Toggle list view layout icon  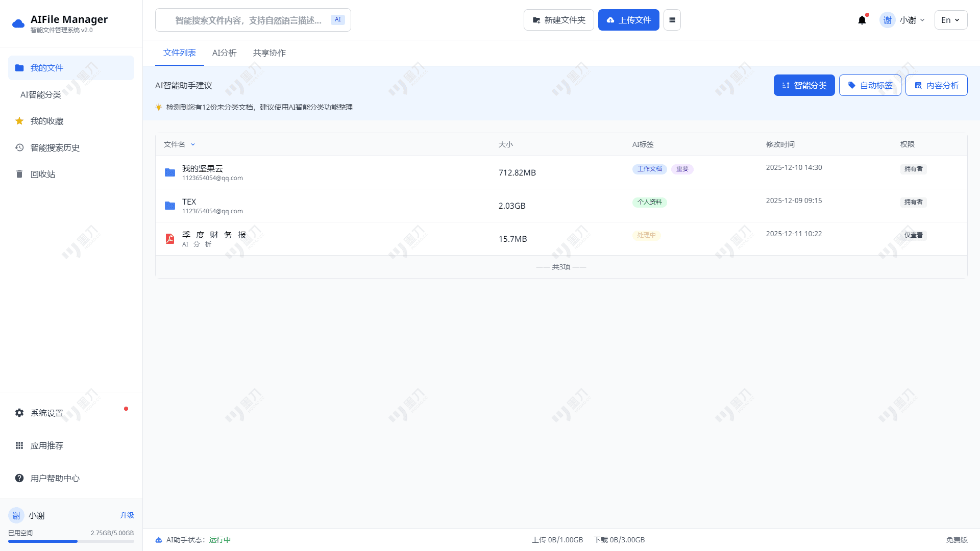(x=672, y=20)
